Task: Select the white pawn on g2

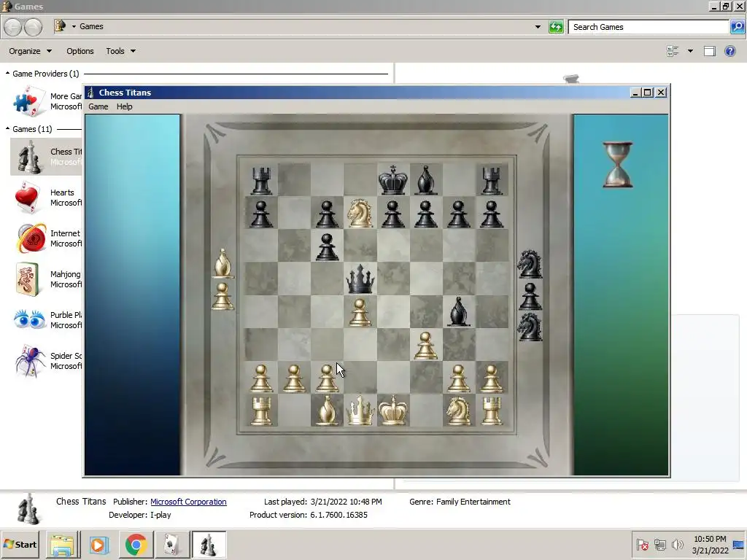Action: pyautogui.click(x=458, y=378)
